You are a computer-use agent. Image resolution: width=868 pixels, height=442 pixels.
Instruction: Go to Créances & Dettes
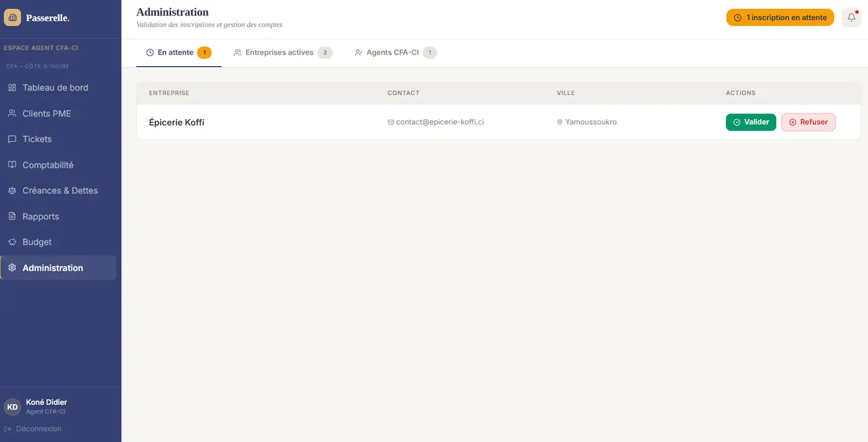[x=58, y=191]
